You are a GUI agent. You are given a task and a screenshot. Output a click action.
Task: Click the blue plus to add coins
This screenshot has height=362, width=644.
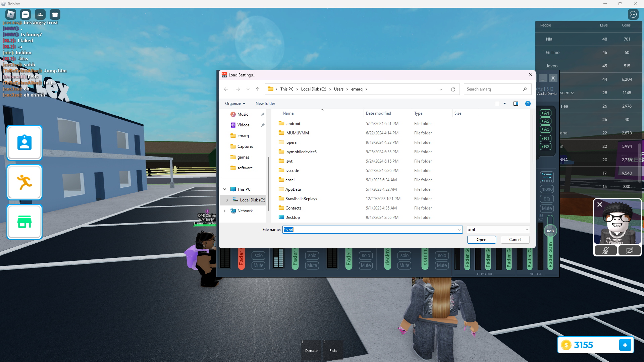pyautogui.click(x=625, y=345)
